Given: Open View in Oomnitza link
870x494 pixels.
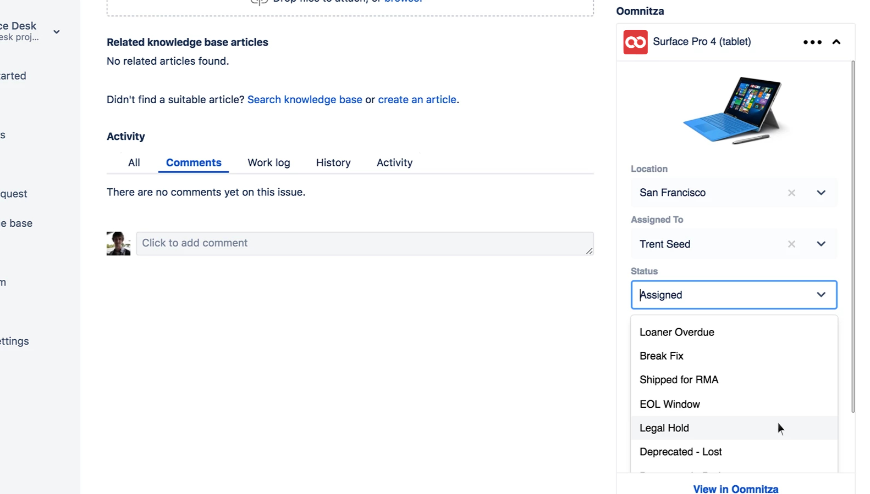Looking at the screenshot, I should [735, 489].
